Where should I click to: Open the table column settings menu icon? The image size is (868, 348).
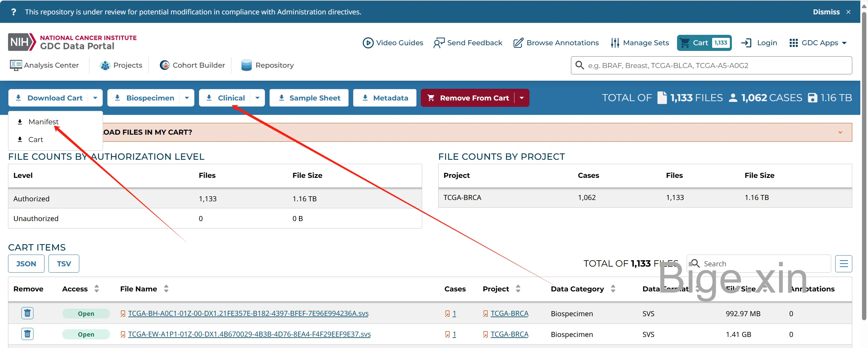843,264
